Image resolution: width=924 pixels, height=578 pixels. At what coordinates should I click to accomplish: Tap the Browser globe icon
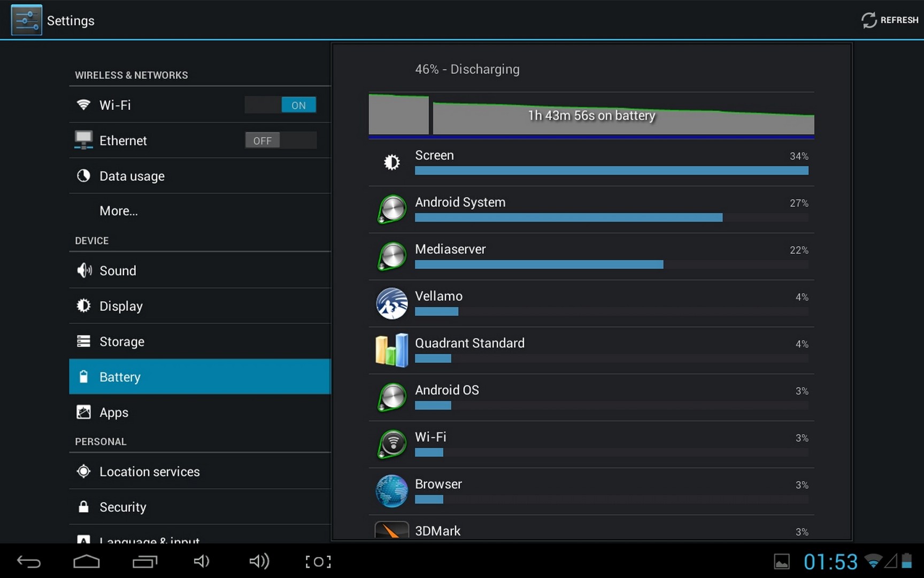pyautogui.click(x=392, y=491)
